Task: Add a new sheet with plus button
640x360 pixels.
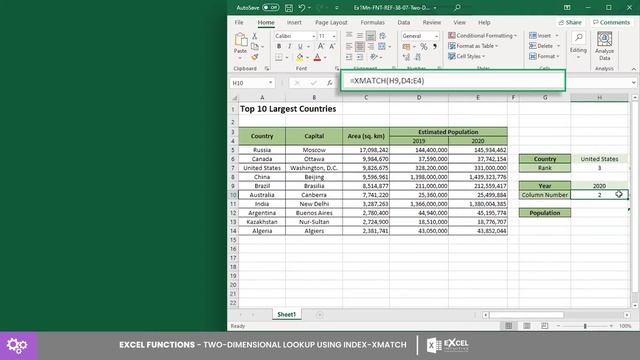Action: point(320,315)
